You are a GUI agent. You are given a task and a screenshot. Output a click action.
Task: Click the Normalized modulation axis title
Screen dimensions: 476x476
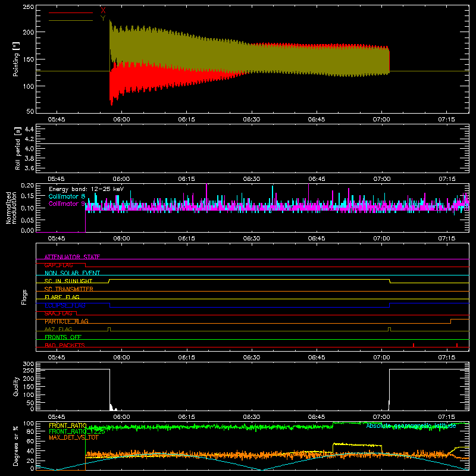tap(11, 208)
